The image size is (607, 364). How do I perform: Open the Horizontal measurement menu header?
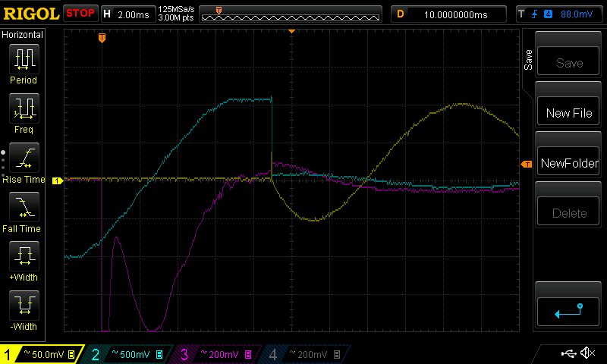23,35
